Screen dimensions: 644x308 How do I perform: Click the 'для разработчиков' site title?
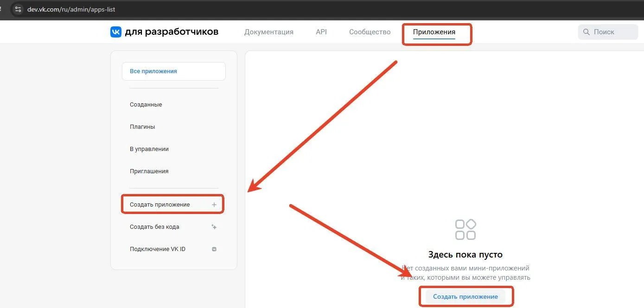(x=172, y=32)
